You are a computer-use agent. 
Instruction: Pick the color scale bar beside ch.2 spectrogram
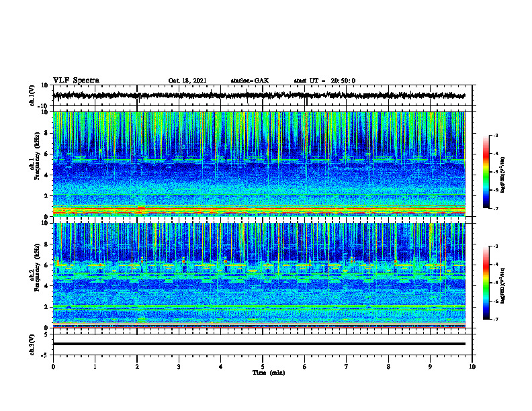[486, 283]
